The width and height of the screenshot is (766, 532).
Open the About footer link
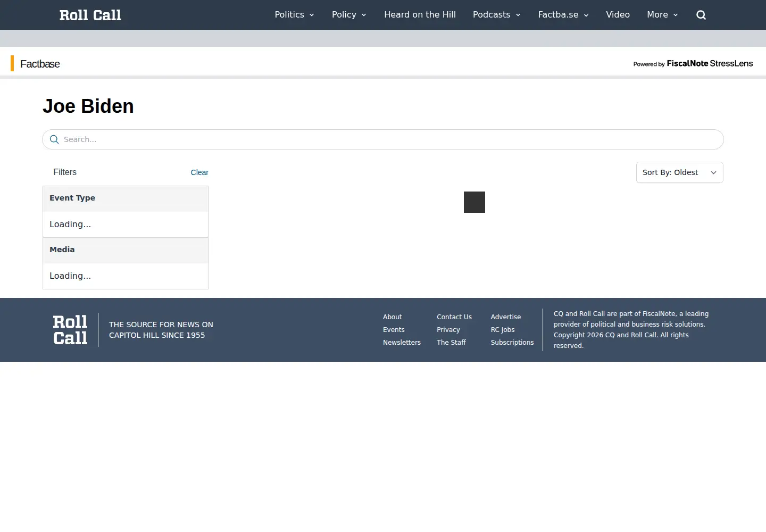[x=393, y=317]
